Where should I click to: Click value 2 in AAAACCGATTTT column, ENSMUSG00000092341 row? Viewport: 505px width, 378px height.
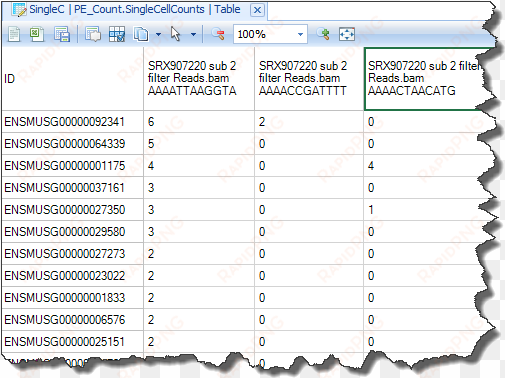262,122
